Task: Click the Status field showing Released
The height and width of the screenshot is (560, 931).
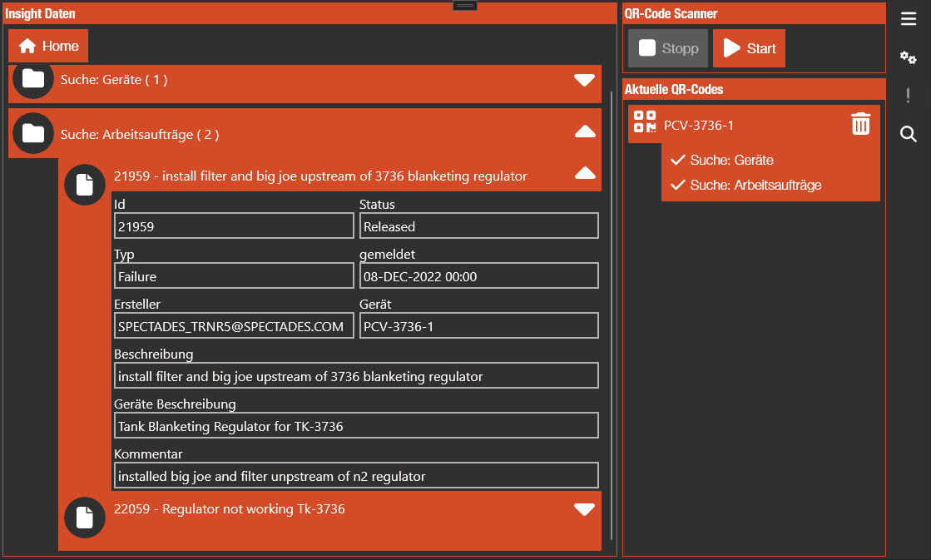Action: click(479, 225)
